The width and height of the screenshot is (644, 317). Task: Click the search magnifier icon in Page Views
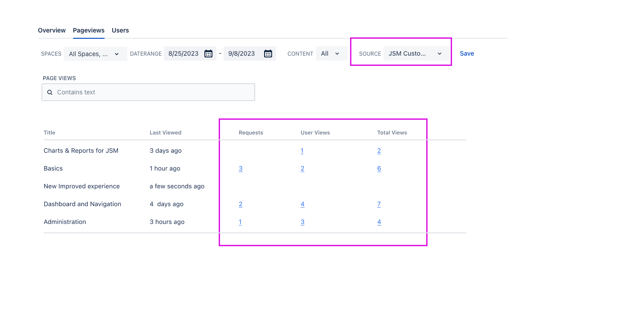(50, 93)
